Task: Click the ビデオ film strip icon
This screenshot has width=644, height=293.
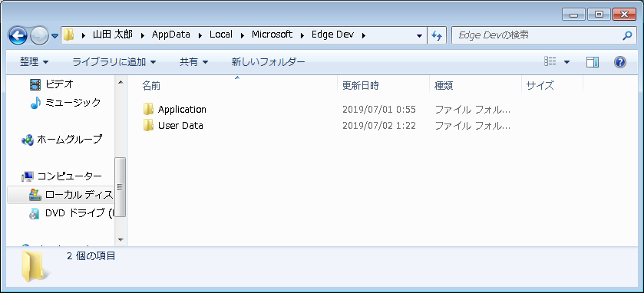Action: 36,84
